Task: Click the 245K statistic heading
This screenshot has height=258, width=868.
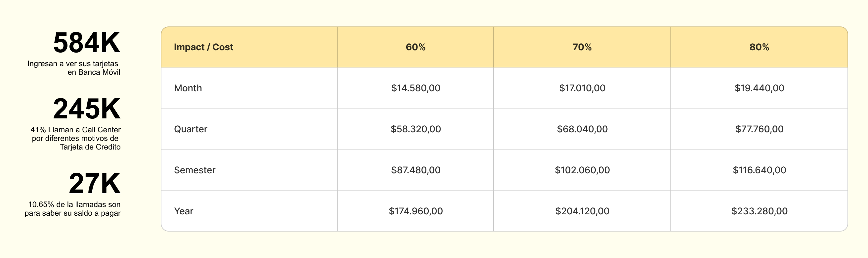Action: [x=87, y=109]
